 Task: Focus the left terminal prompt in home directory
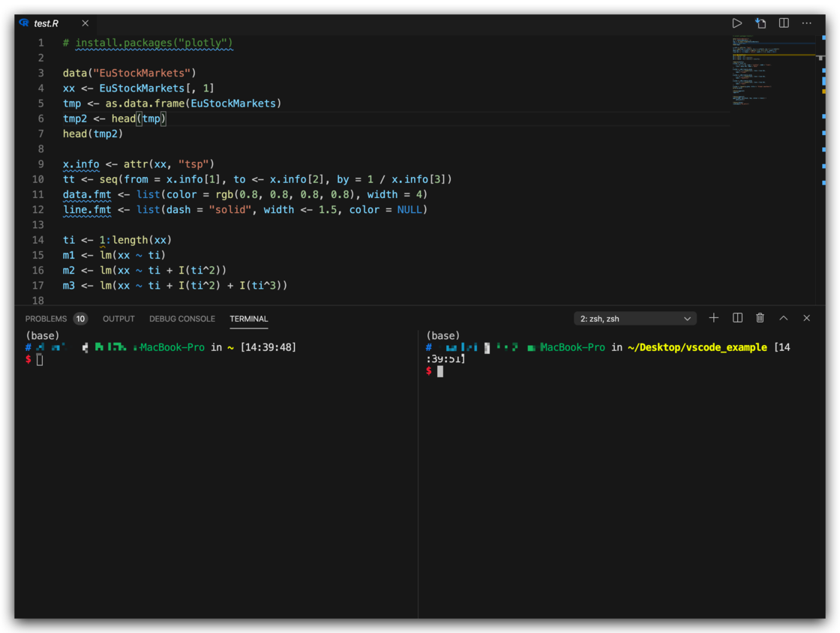[x=40, y=361]
